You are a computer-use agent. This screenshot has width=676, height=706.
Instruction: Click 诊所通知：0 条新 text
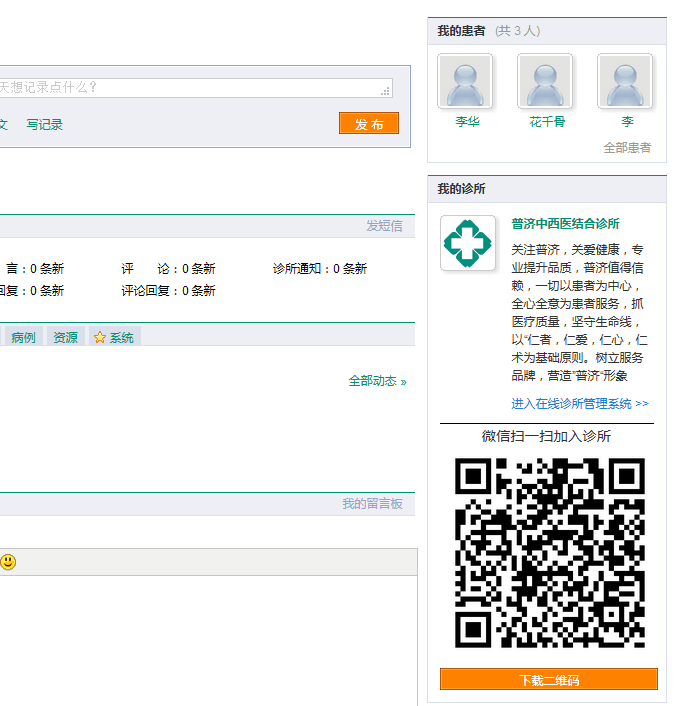pos(320,269)
